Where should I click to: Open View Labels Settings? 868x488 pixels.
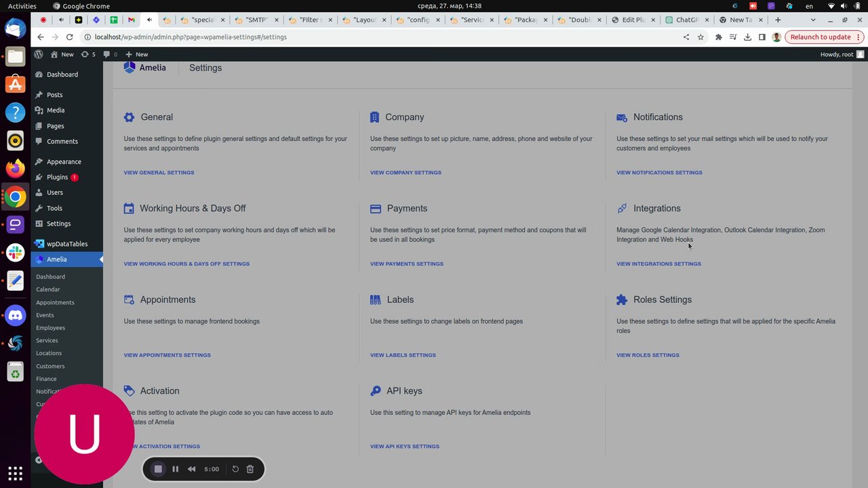[x=403, y=355]
